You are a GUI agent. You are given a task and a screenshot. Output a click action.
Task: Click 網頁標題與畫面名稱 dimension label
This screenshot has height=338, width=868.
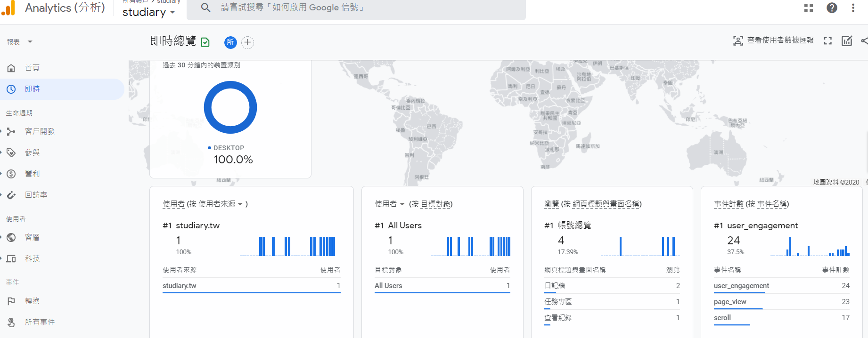pos(606,204)
